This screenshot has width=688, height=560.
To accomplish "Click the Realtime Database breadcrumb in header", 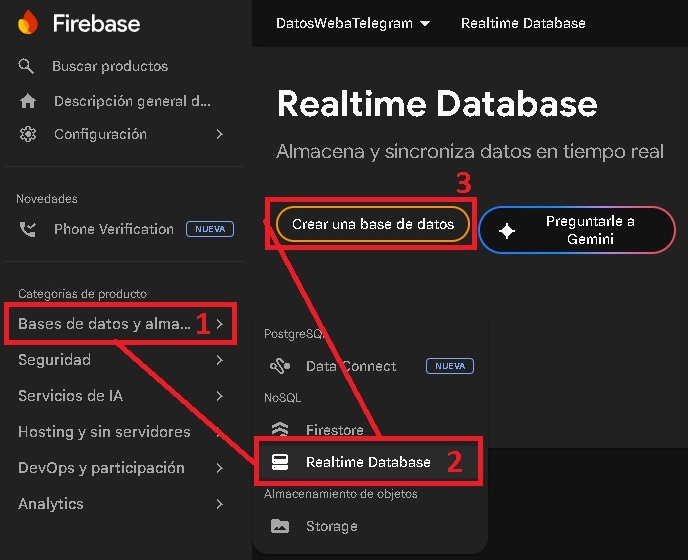I will [x=523, y=23].
